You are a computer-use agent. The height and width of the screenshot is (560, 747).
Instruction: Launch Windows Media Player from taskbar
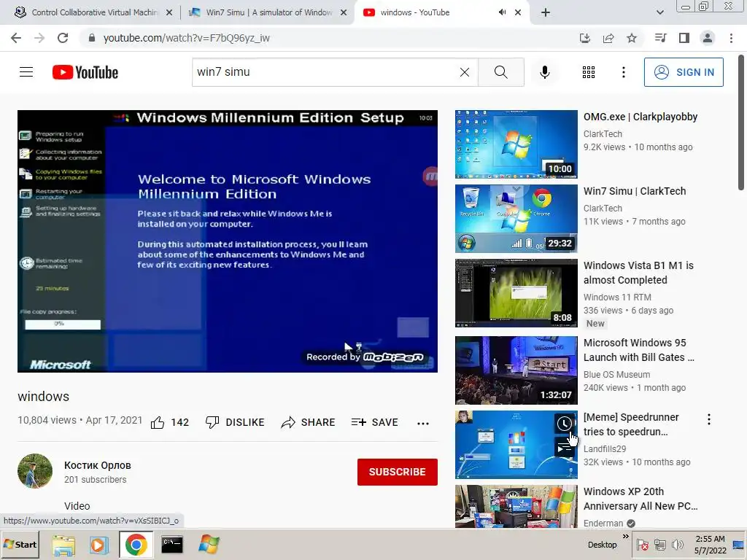click(99, 545)
